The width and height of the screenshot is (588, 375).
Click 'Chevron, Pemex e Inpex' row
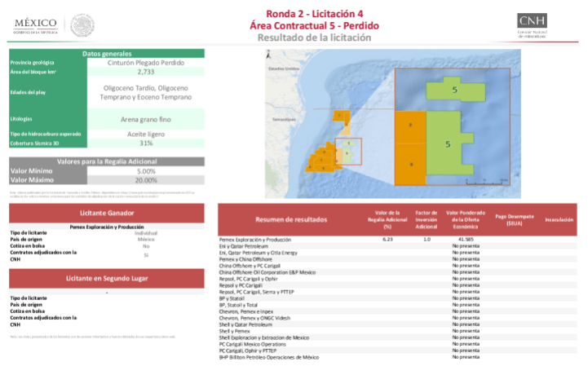397,311
